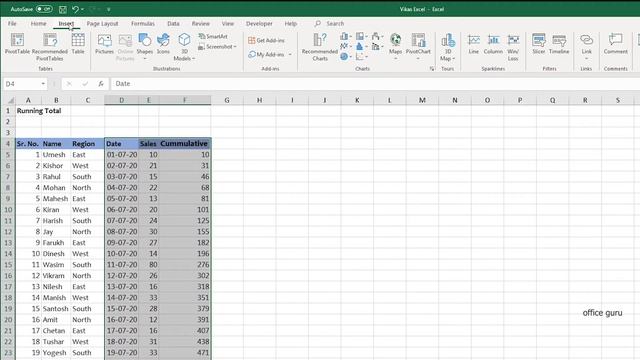Expand the Undo history dropdown

(x=82, y=9)
